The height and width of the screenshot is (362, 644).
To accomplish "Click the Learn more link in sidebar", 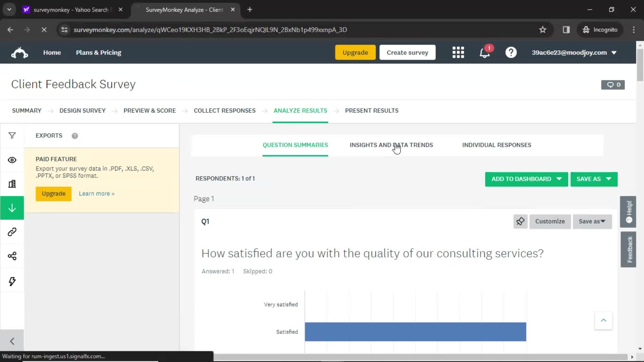I will click(x=96, y=194).
